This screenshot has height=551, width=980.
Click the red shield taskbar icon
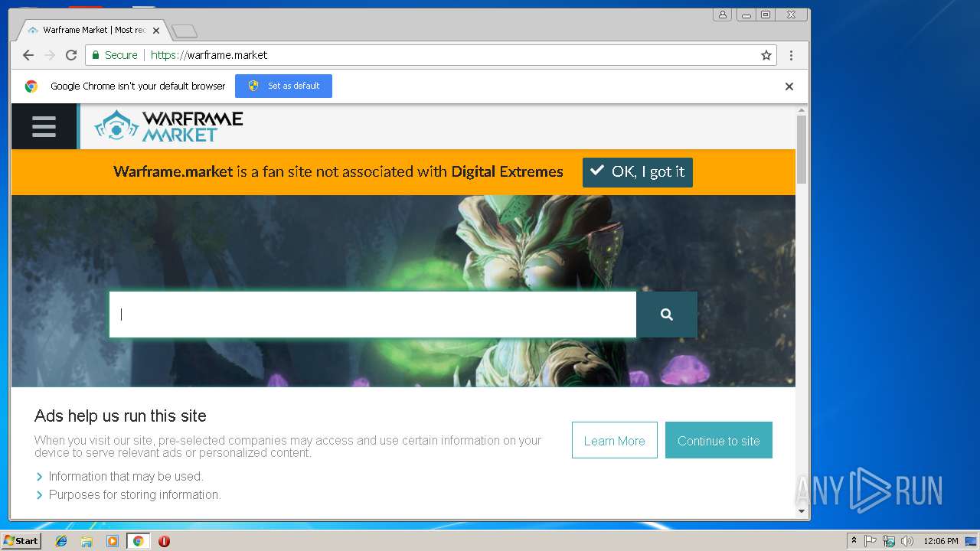(164, 541)
